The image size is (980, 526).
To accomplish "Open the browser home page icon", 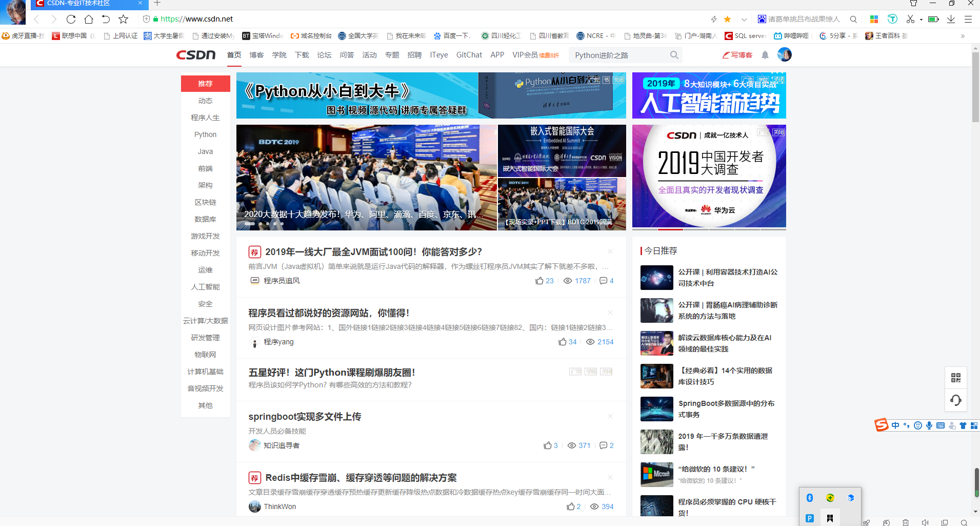I will point(89,19).
